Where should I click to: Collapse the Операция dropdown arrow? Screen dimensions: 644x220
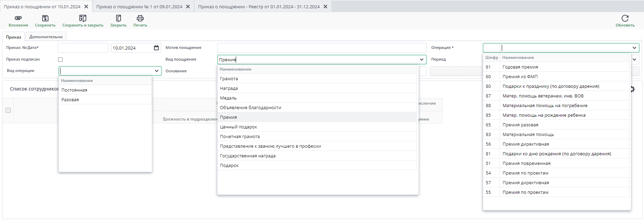(634, 48)
